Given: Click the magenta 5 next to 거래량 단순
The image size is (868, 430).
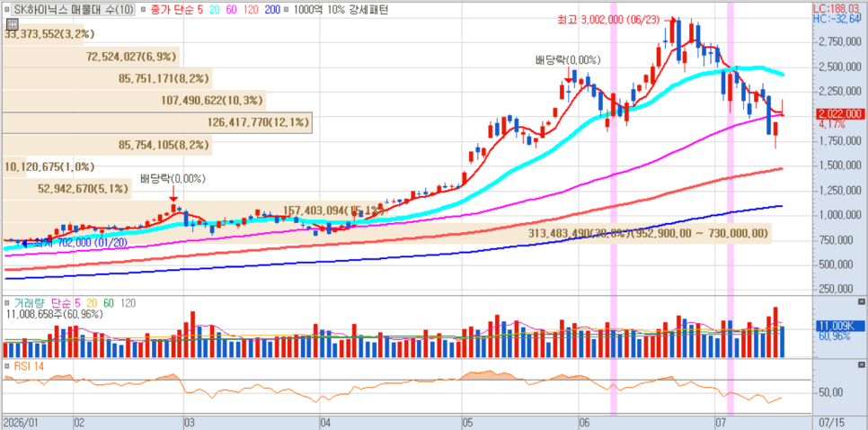Looking at the screenshot, I should pyautogui.click(x=77, y=302).
